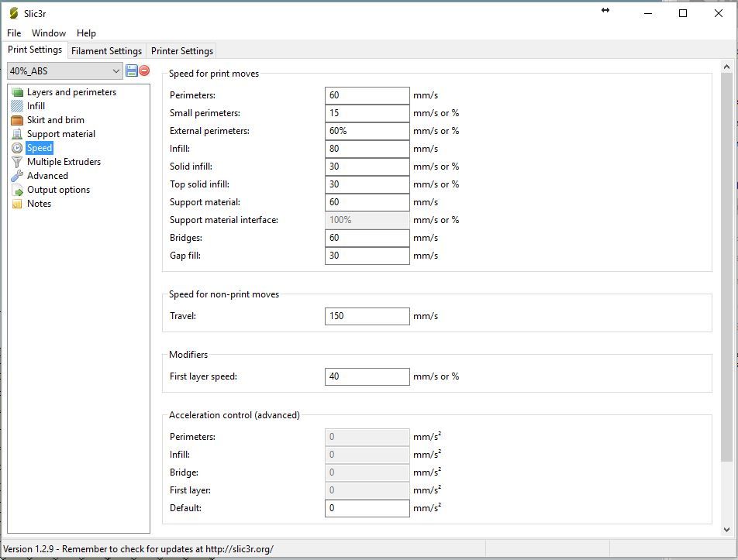Click the Layers and perimeters icon
The image size is (738, 560).
[17, 92]
